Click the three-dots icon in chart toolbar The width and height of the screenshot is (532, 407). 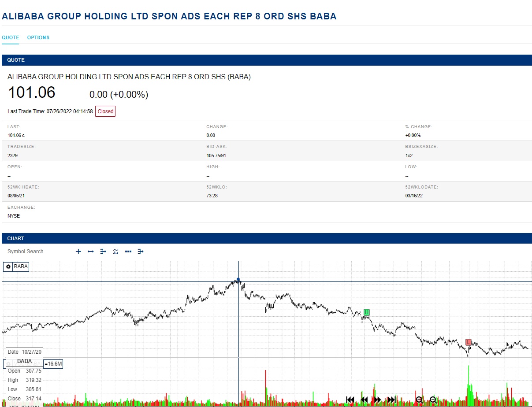(128, 252)
